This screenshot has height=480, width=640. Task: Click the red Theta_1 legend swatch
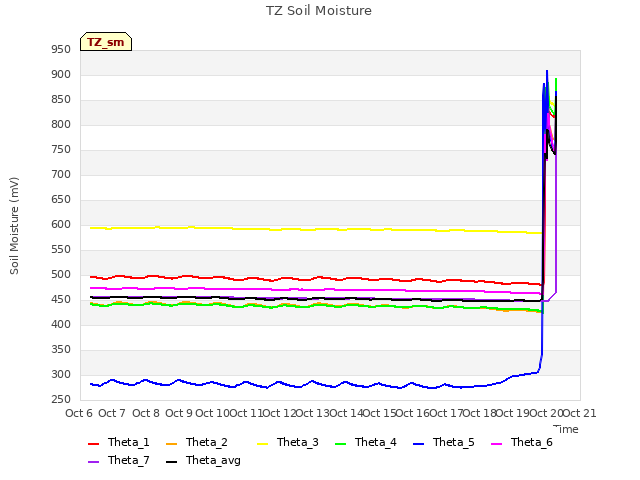pos(93,444)
